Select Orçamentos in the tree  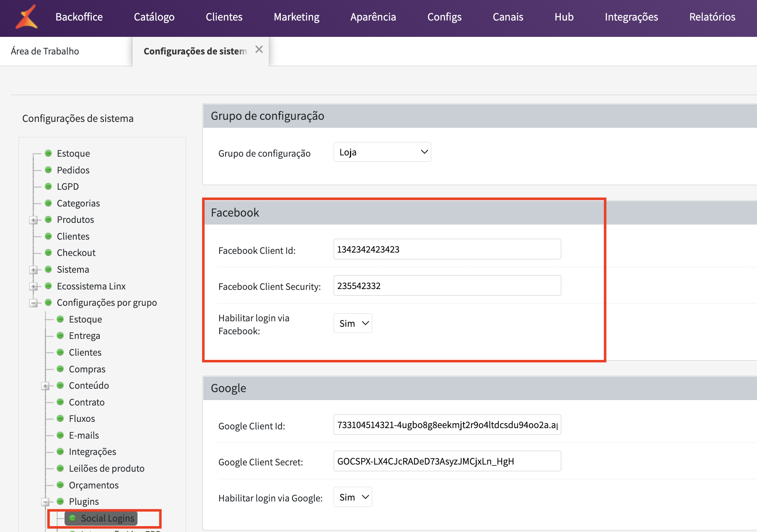click(x=94, y=485)
